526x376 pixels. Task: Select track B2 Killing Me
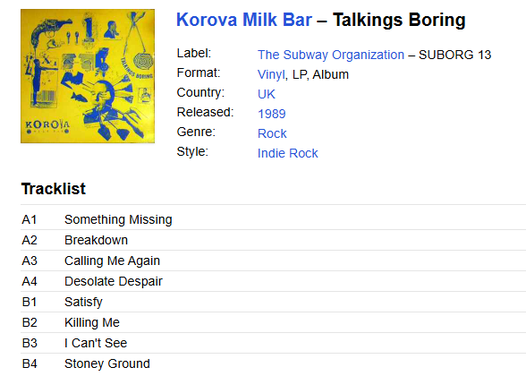(x=273, y=323)
